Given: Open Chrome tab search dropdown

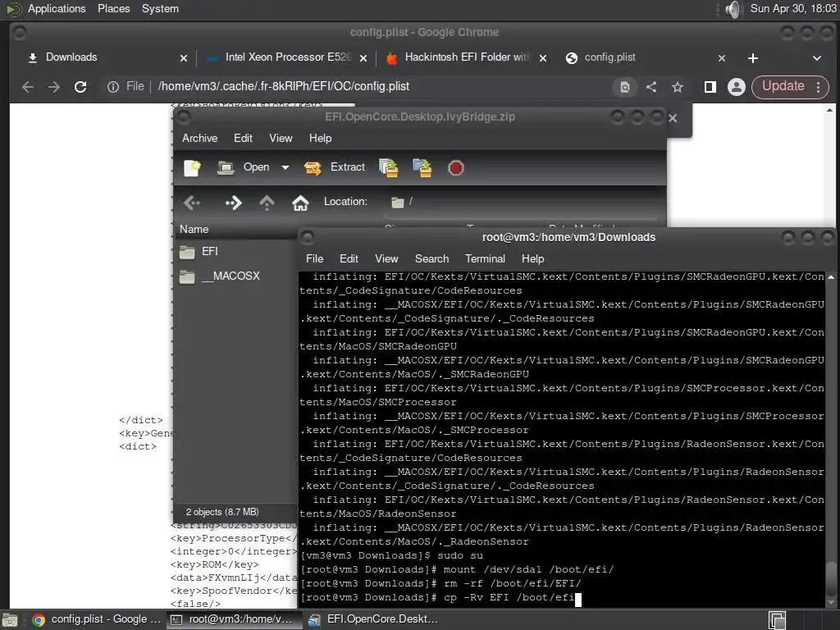Looking at the screenshot, I should (817, 58).
